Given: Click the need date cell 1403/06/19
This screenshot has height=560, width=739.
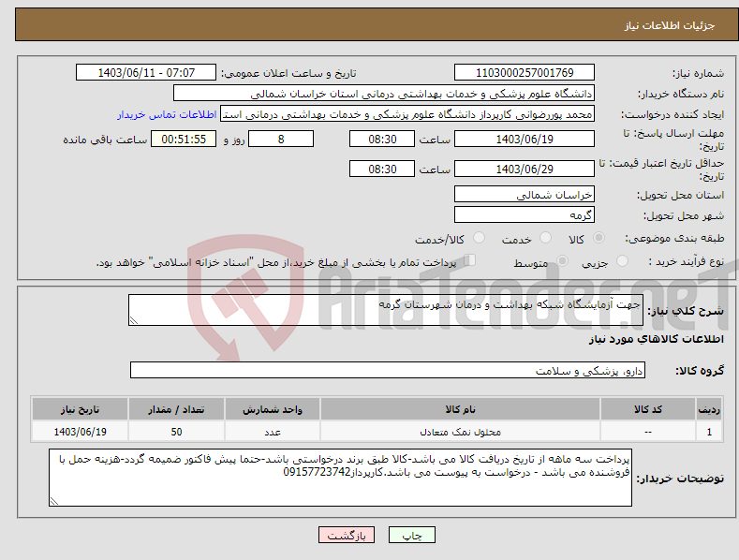Looking at the screenshot, I should click(x=81, y=432).
